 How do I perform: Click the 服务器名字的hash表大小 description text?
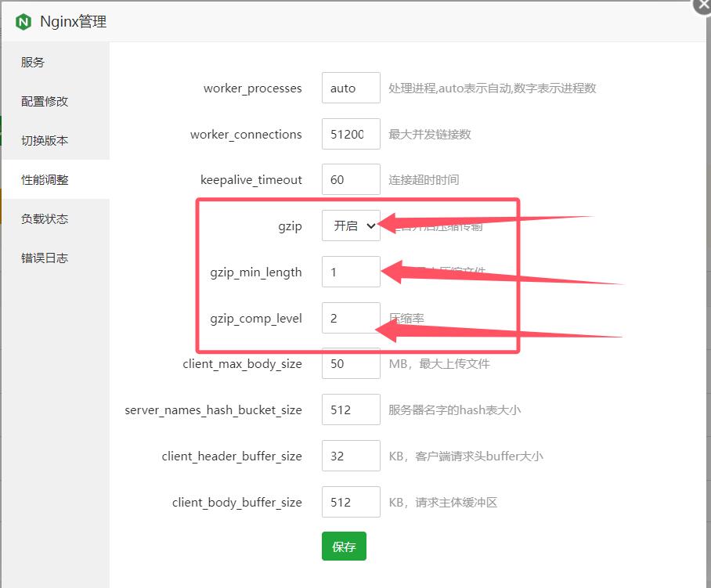[455, 409]
